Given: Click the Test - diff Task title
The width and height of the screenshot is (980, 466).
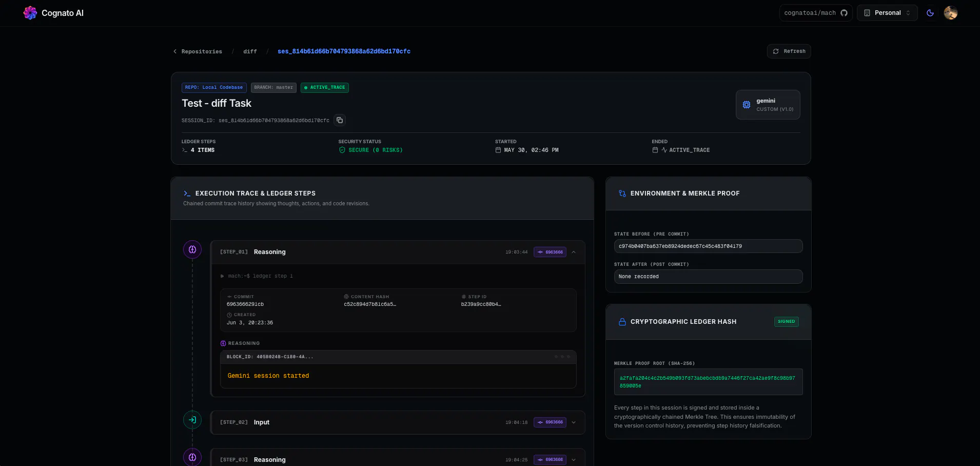Looking at the screenshot, I should (x=217, y=103).
